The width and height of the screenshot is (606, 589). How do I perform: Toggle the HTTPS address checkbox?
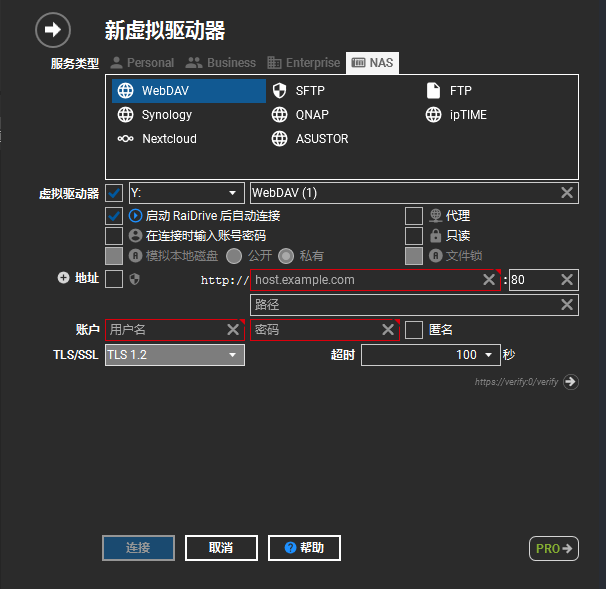(x=114, y=279)
